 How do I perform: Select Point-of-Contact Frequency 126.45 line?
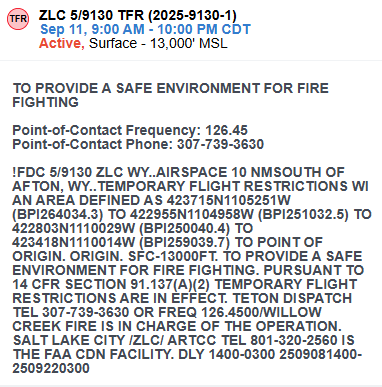pos(130,130)
